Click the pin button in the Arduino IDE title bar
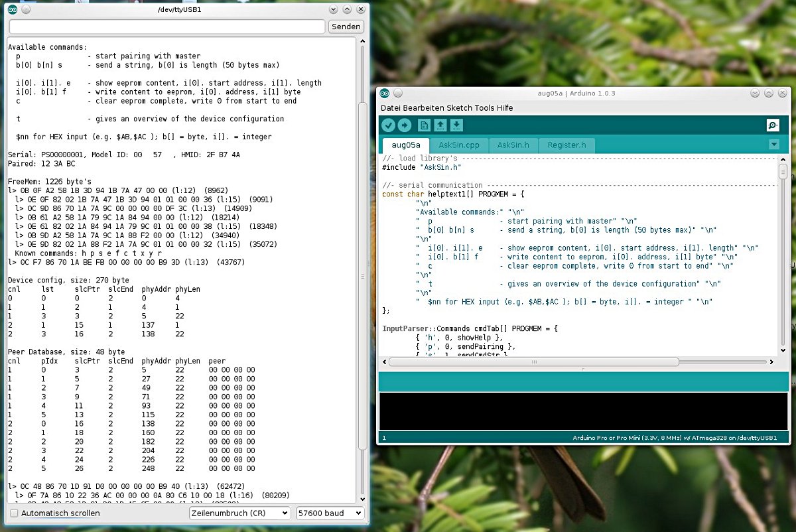 coord(399,93)
